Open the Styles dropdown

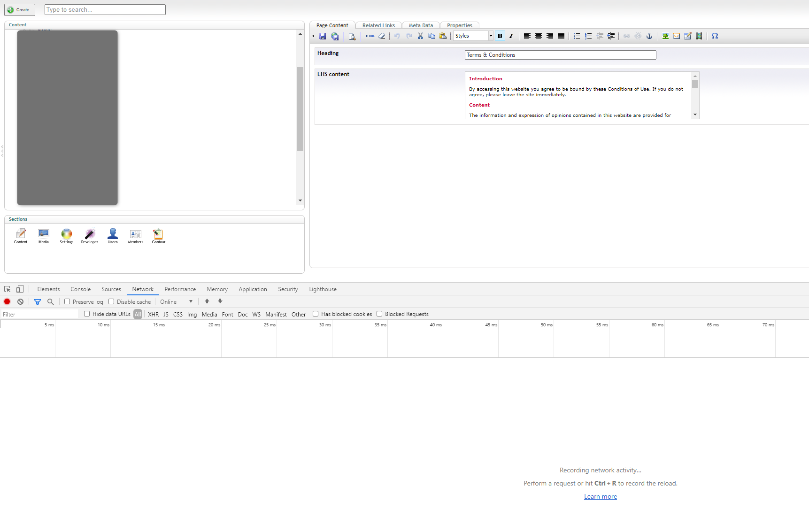pyautogui.click(x=473, y=36)
